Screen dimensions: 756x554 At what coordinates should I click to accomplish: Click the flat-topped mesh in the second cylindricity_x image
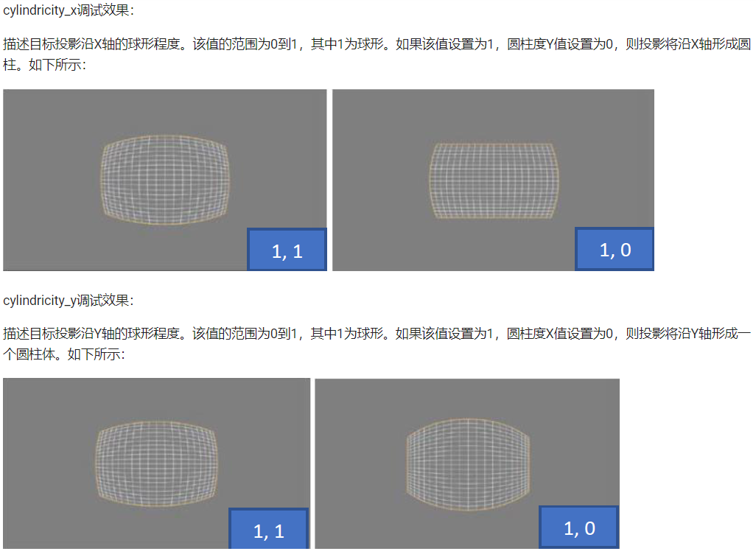[x=493, y=180]
